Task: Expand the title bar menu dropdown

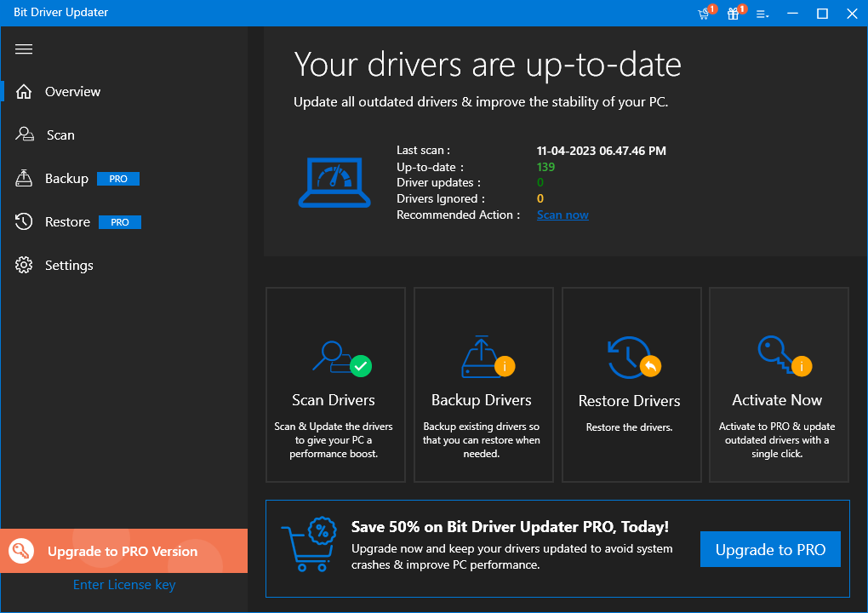Action: [x=762, y=14]
